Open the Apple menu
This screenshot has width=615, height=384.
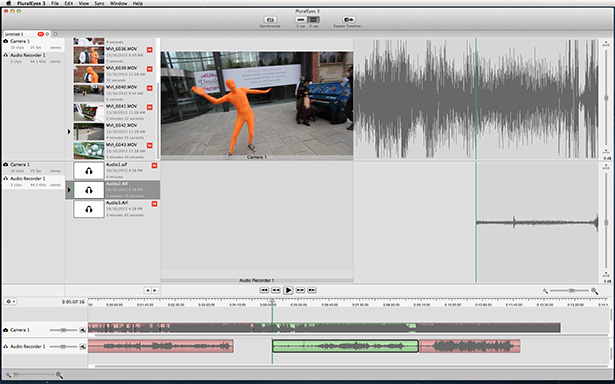pyautogui.click(x=9, y=3)
